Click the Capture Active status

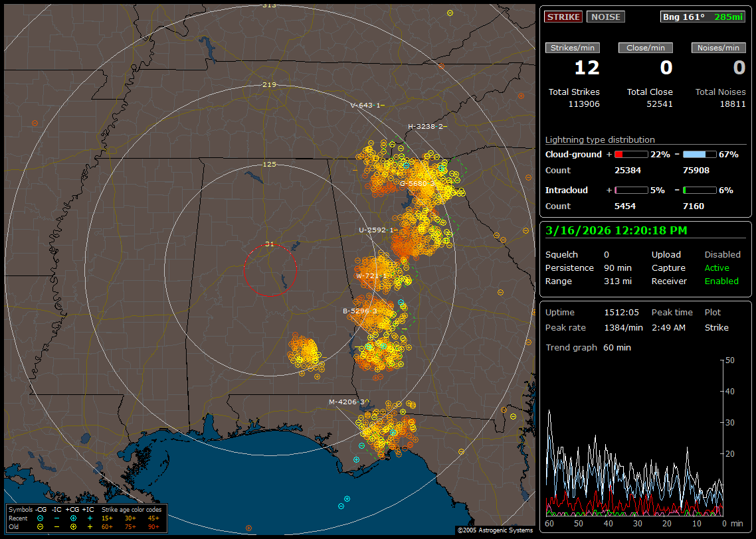[716, 268]
